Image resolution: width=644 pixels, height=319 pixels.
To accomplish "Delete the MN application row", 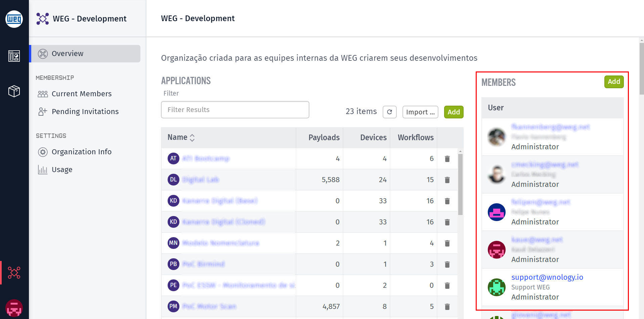I will [x=447, y=243].
